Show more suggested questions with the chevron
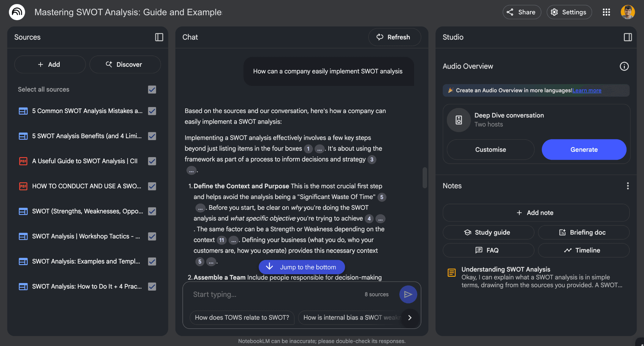Viewport: 644px width, 346px height. [x=410, y=318]
